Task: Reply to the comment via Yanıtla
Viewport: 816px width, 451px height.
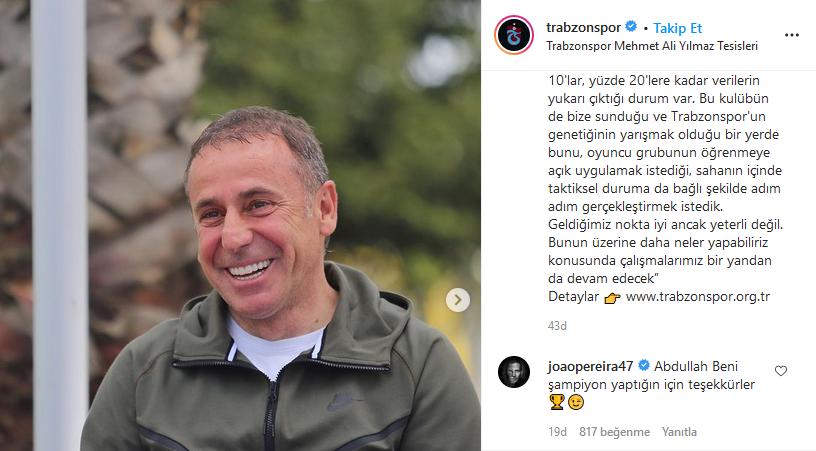Action: [679, 432]
